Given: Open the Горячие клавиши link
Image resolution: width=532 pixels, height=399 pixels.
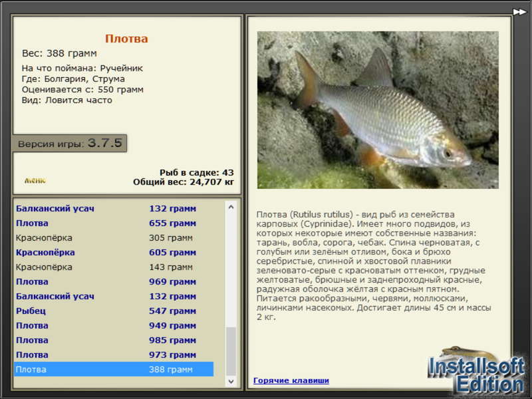Looking at the screenshot, I should [x=291, y=380].
